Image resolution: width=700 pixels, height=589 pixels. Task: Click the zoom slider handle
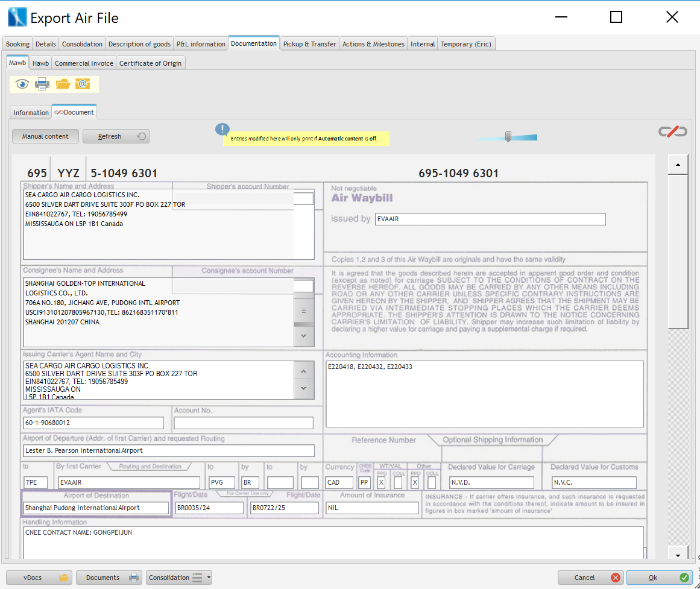pos(508,137)
